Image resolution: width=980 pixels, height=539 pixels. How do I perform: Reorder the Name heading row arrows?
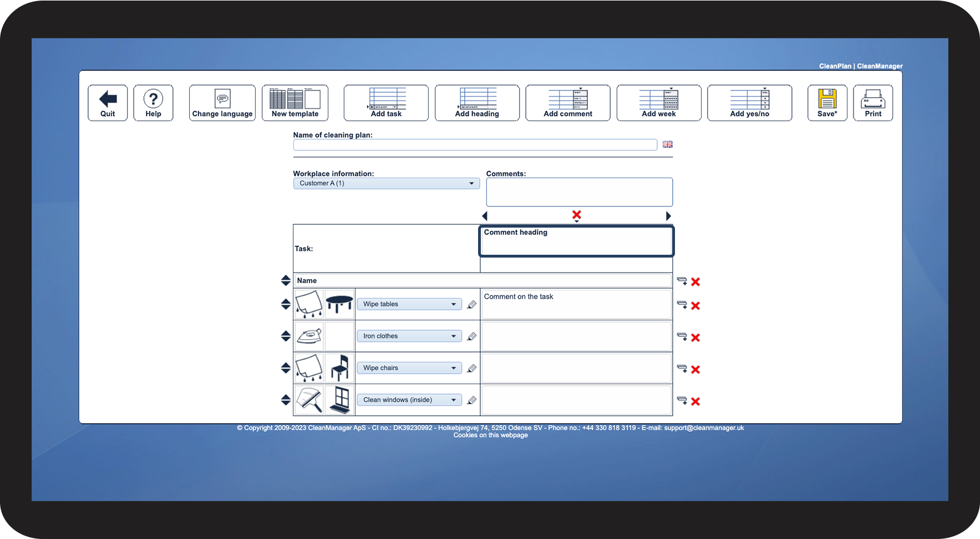coord(286,280)
